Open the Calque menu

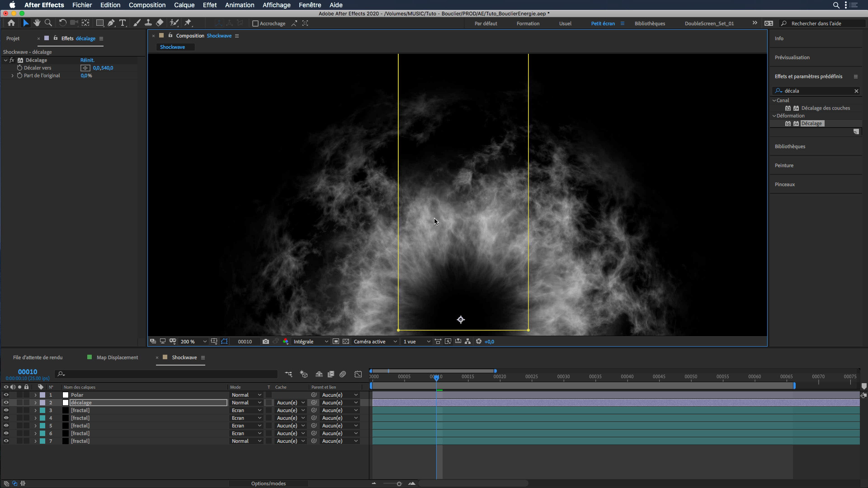[184, 5]
